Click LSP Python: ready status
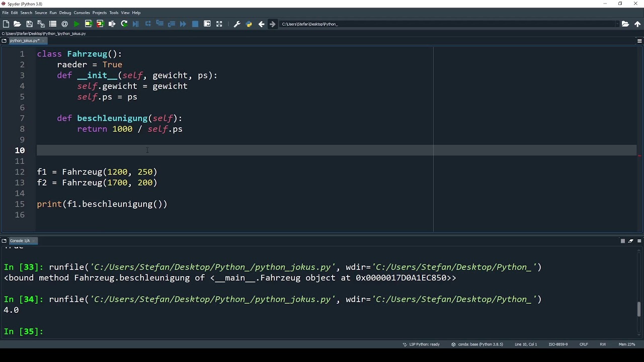Viewport: 644px width, 362px height. coord(421,344)
